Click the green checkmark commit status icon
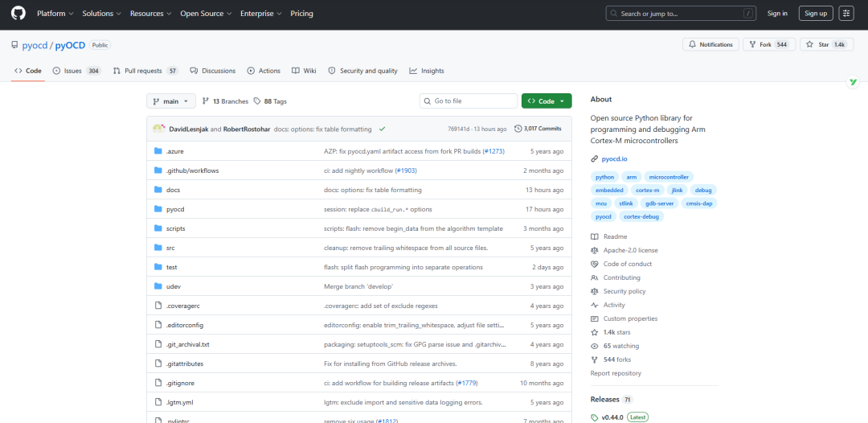The image size is (868, 423). click(x=382, y=129)
